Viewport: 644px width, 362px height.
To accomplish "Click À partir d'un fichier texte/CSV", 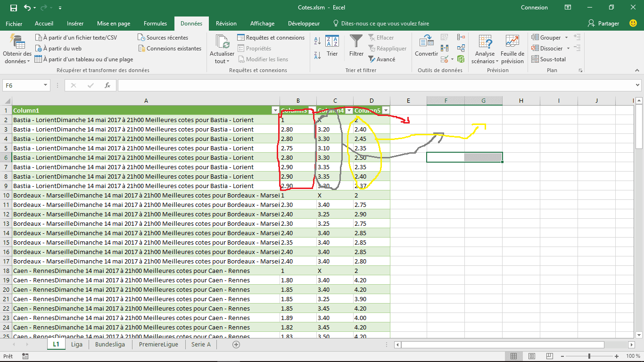I will (x=76, y=38).
